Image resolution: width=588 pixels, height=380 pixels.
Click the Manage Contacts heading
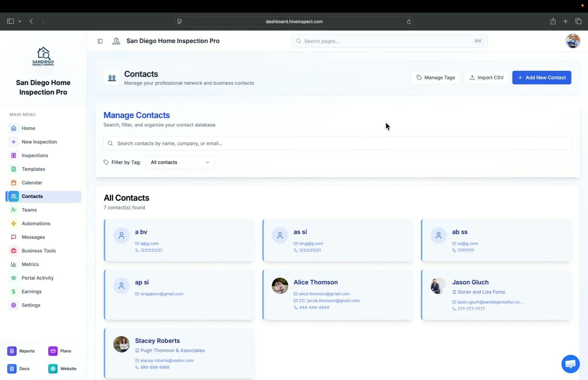tap(137, 115)
